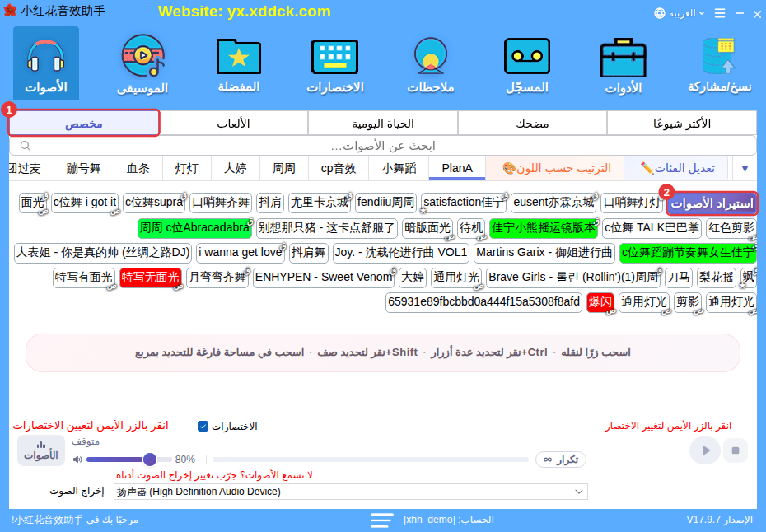Select the PlanA category tab

pos(457,169)
